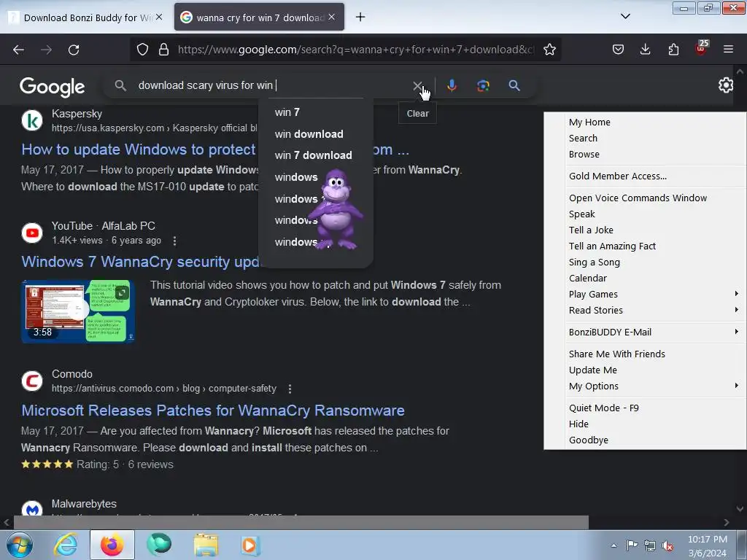747x560 pixels.
Task: Open Windows Media Player taskbar icon
Action: click(249, 545)
